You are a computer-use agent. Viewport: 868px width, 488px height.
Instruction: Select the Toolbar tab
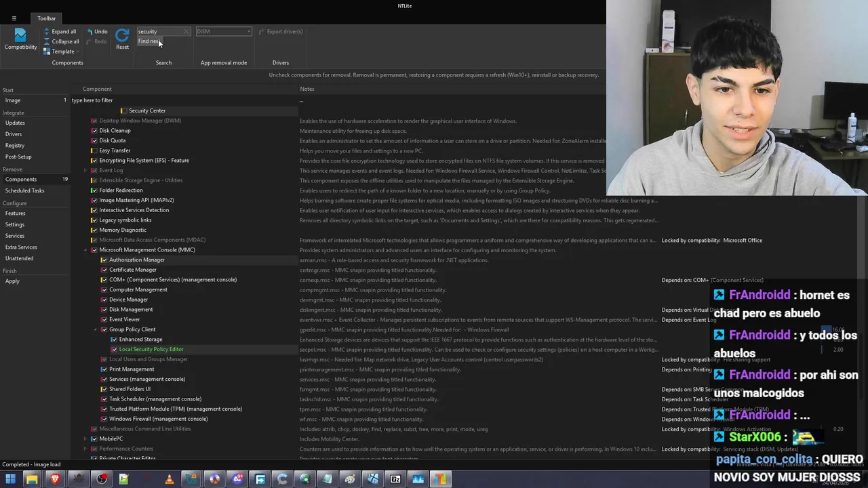coord(47,18)
